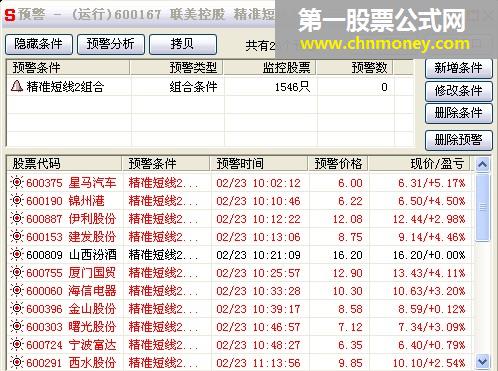Screen dimensions: 498x371
Task: Click alert time 02/23 10:21:09
Action: (258, 255)
